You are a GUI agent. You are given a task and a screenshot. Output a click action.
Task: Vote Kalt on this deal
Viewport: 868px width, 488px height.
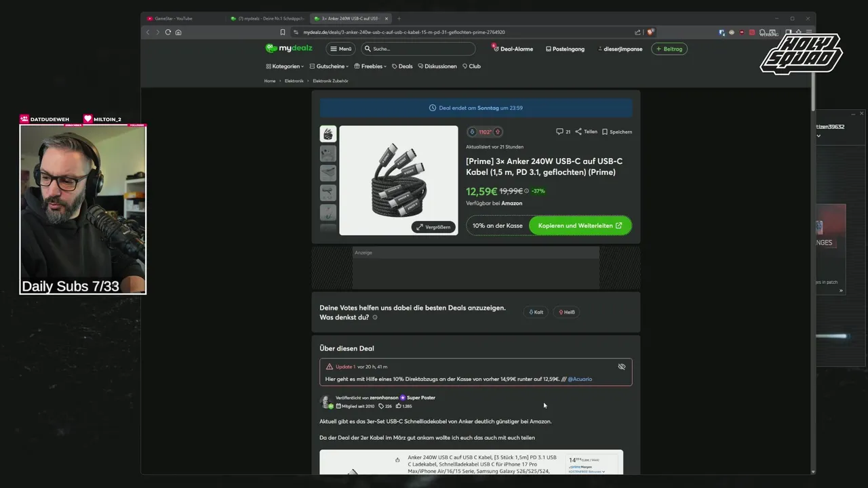[536, 312]
